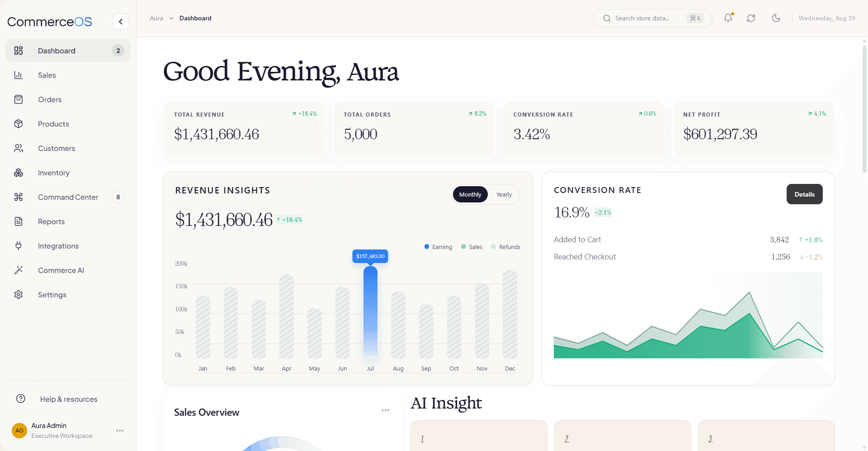
Task: Collapse the sidebar with the chevron button
Action: (x=121, y=22)
